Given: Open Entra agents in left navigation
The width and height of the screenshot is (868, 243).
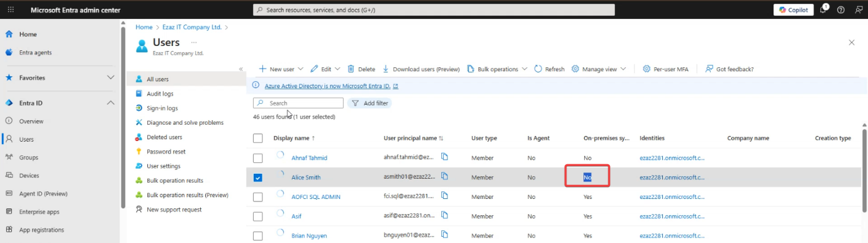Looking at the screenshot, I should (x=35, y=52).
